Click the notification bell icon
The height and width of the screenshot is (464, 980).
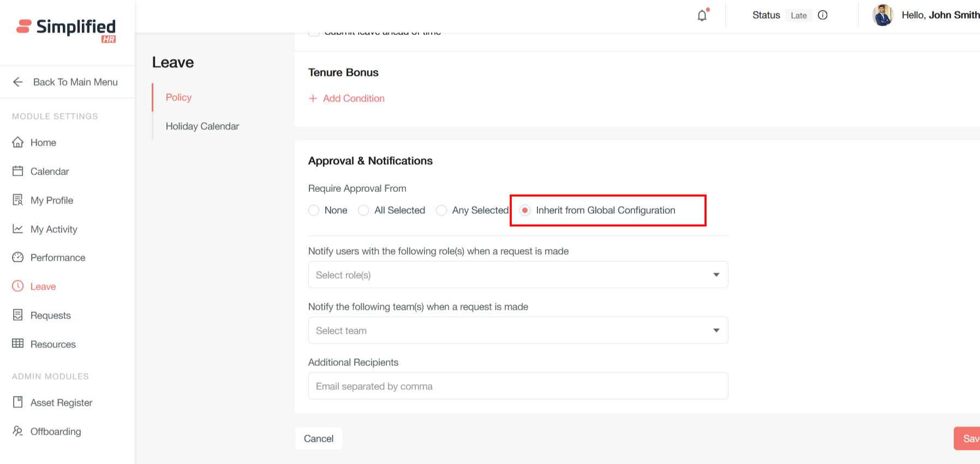point(702,15)
